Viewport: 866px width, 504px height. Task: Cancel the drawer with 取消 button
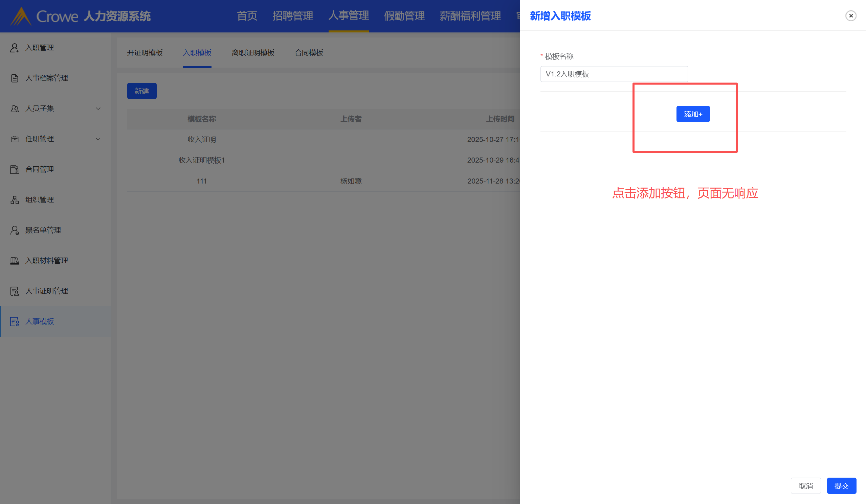[x=805, y=486]
